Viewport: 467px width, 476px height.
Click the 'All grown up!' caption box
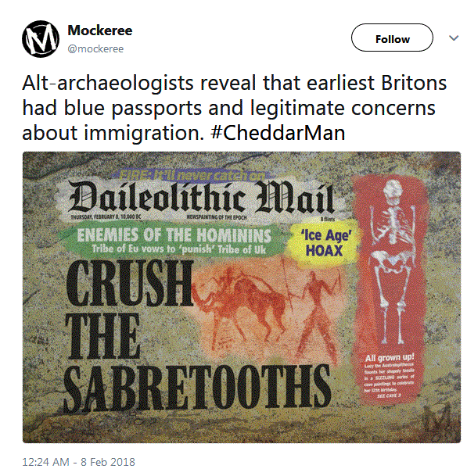pos(390,375)
